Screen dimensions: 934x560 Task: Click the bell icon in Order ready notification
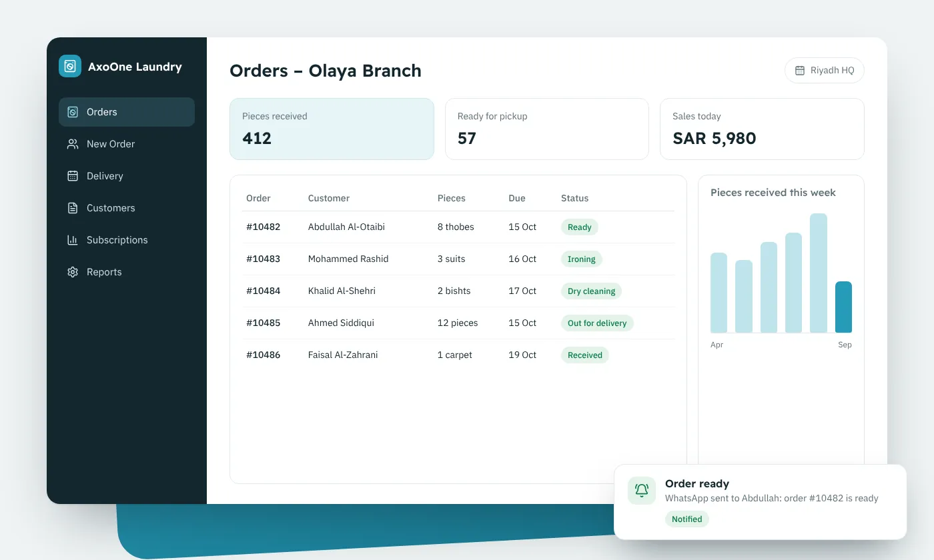point(642,491)
